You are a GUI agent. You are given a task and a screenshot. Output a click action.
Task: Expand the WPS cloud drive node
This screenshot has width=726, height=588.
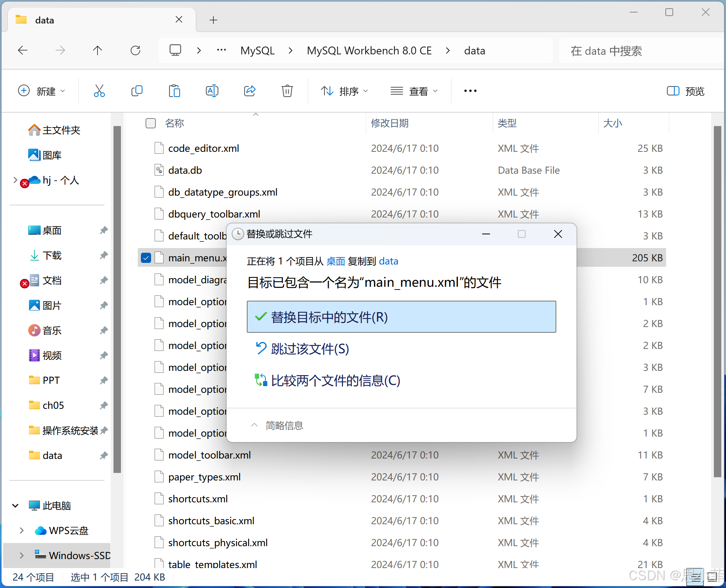pyautogui.click(x=22, y=531)
